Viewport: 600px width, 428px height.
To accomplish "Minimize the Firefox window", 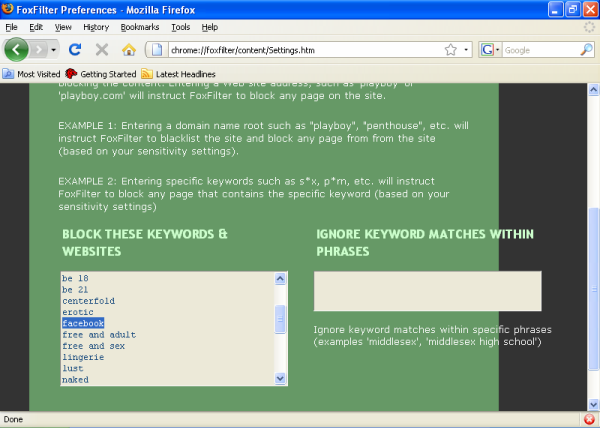I will [x=555, y=9].
